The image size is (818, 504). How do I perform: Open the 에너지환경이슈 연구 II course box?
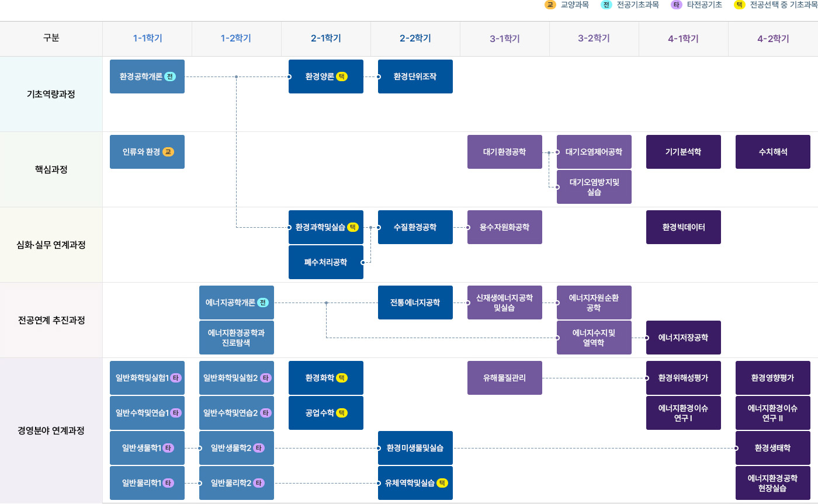773,413
